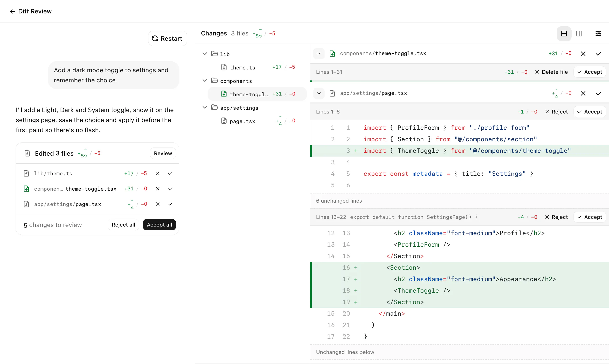This screenshot has width=609, height=364.
Task: Switch to split diff view
Action: point(579,34)
